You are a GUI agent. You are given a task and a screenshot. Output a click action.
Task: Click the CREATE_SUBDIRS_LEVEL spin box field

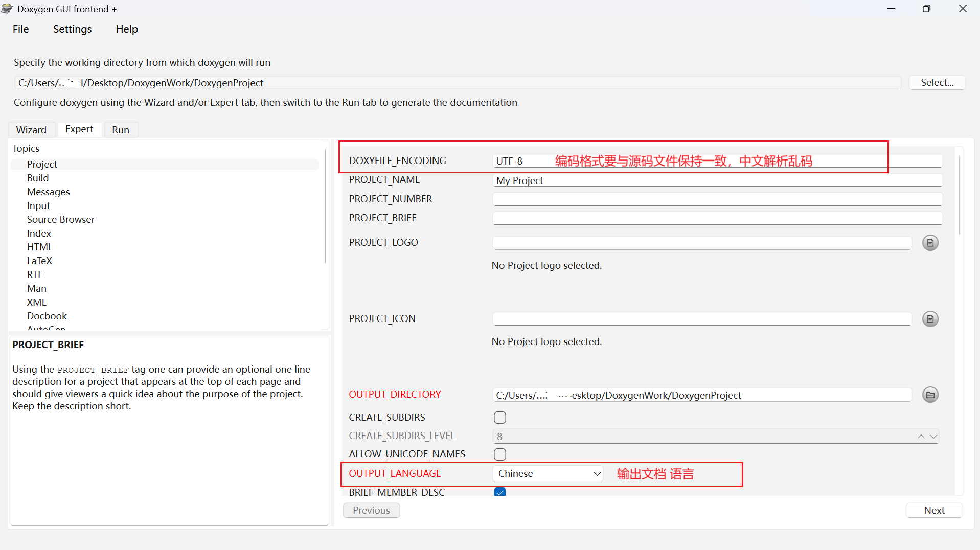tap(716, 437)
